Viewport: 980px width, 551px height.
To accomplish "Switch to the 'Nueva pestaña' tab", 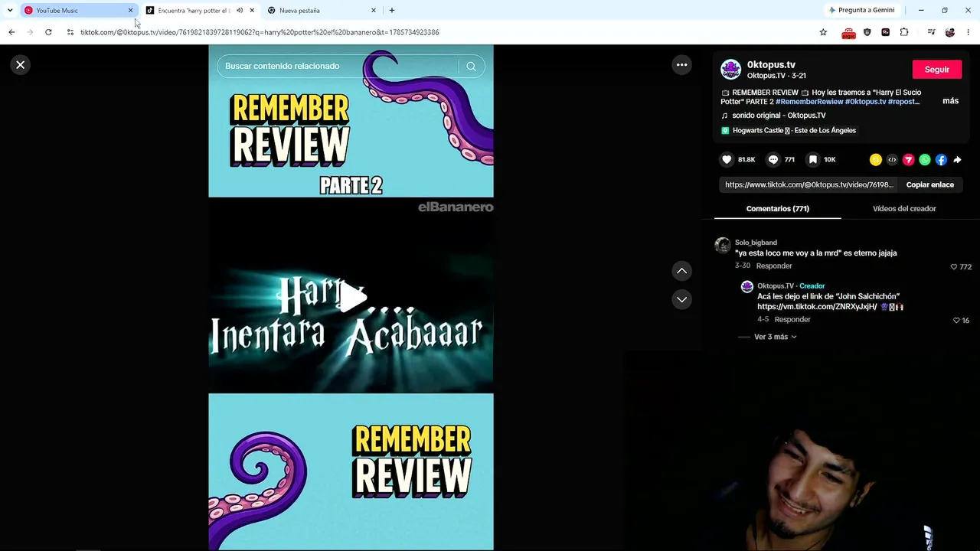I will (x=322, y=11).
